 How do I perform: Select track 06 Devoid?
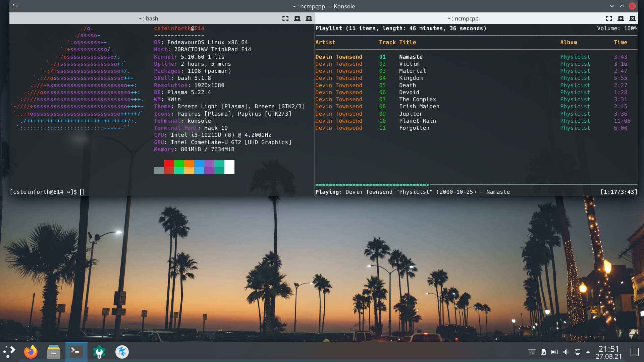pos(476,92)
